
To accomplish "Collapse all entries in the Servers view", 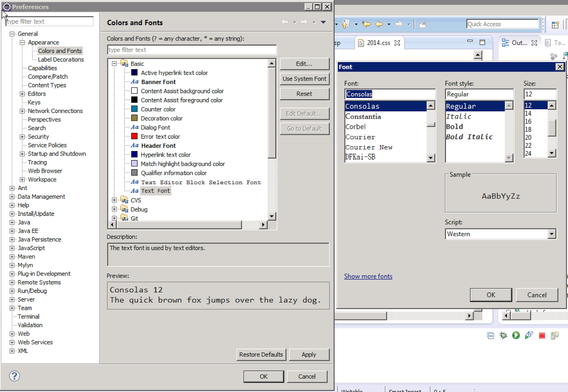I will pyautogui.click(x=490, y=335).
